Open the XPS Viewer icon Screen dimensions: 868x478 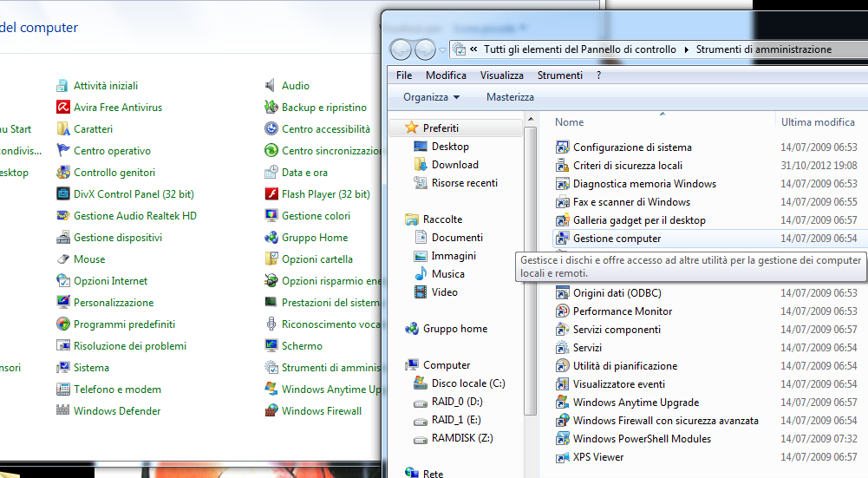[x=562, y=457]
